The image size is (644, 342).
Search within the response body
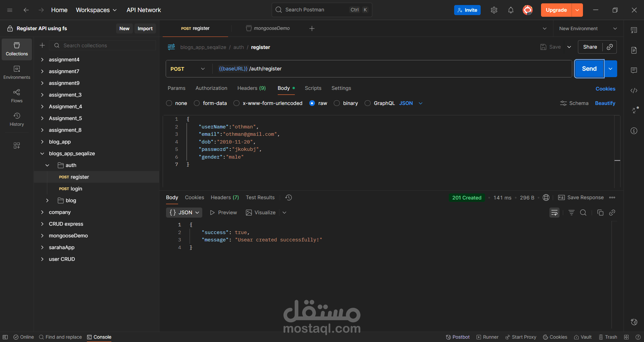coord(583,212)
